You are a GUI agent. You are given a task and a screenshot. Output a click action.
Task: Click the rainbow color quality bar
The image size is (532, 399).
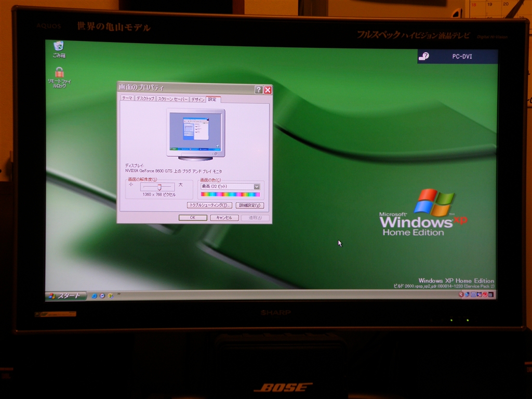[x=230, y=194]
